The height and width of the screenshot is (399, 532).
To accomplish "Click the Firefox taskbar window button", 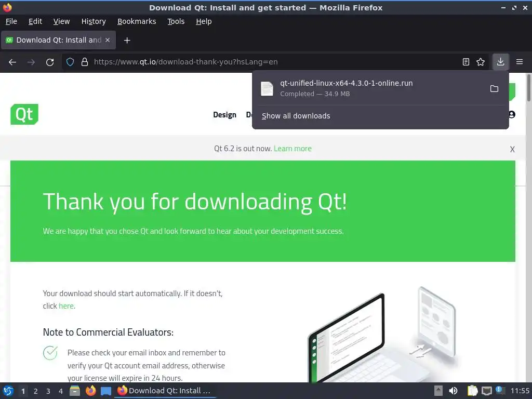I will tap(165, 391).
